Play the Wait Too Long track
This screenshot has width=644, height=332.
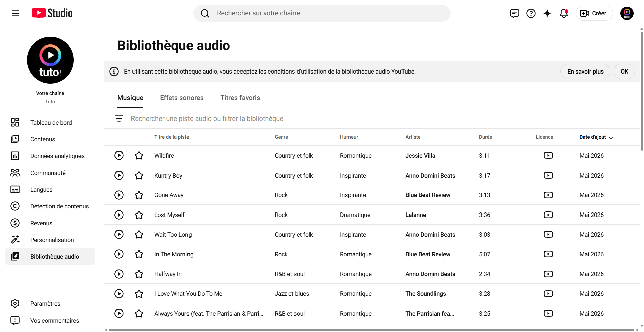point(119,234)
